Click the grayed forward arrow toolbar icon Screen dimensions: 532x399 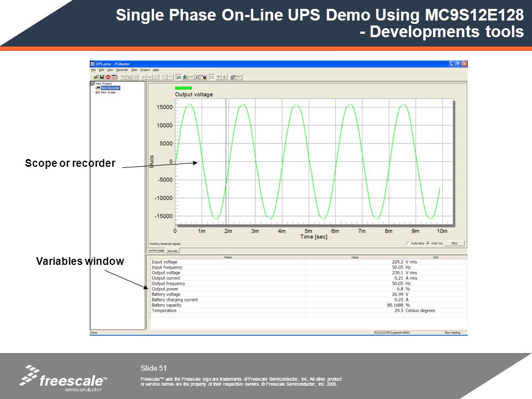(x=150, y=77)
